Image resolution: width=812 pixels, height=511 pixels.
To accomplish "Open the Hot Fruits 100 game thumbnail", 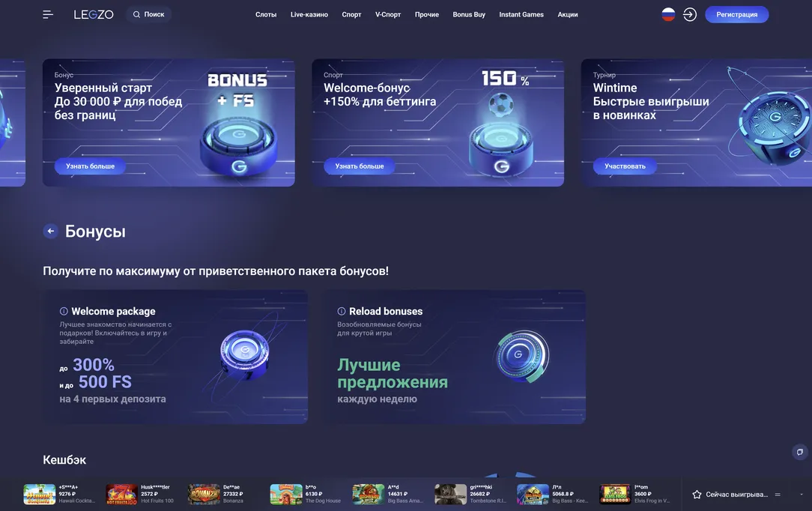I will [121, 495].
